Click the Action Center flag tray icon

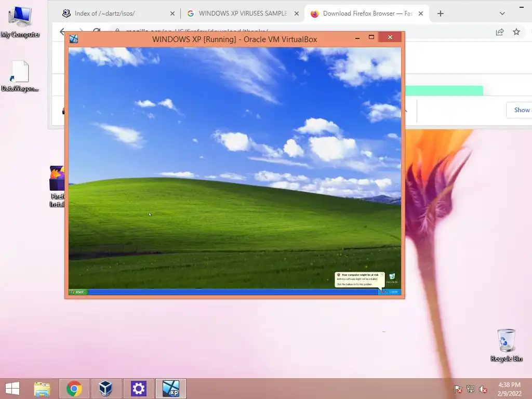point(458,389)
